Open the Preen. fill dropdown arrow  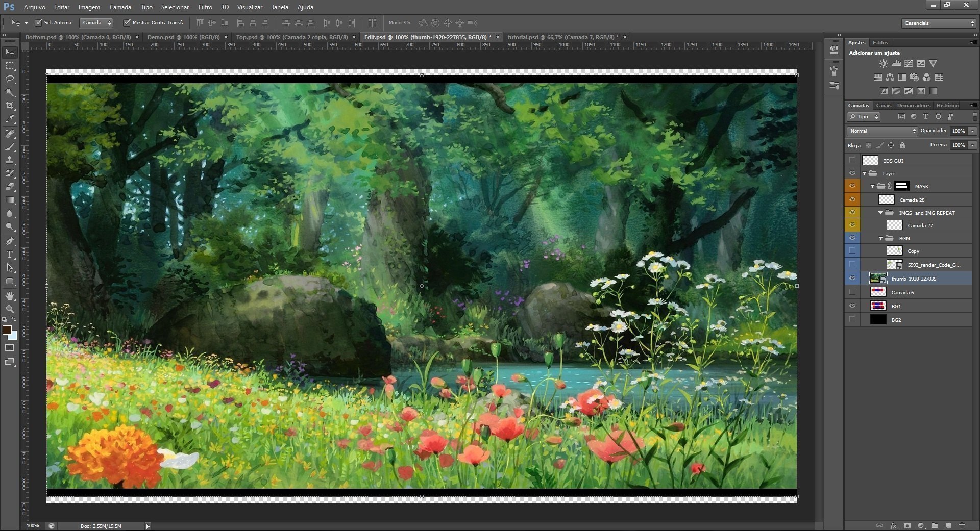tap(972, 145)
